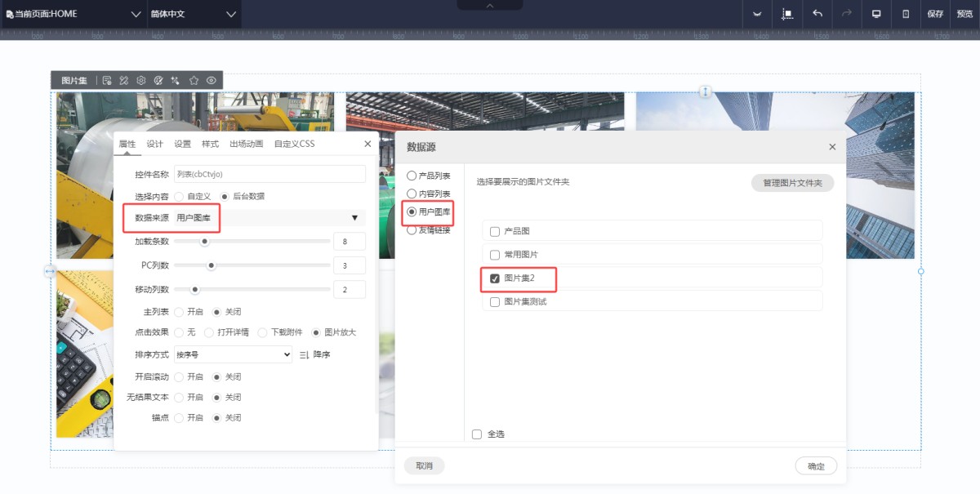
Task: Click the palette style icon in 图片集 toolbar
Action: (x=158, y=80)
